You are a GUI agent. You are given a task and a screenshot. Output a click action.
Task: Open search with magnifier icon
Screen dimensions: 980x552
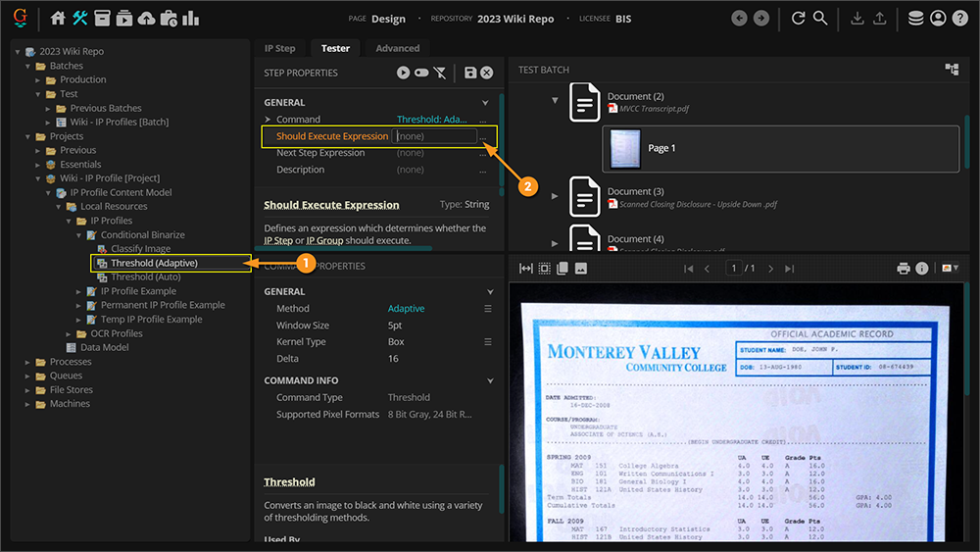pos(820,18)
